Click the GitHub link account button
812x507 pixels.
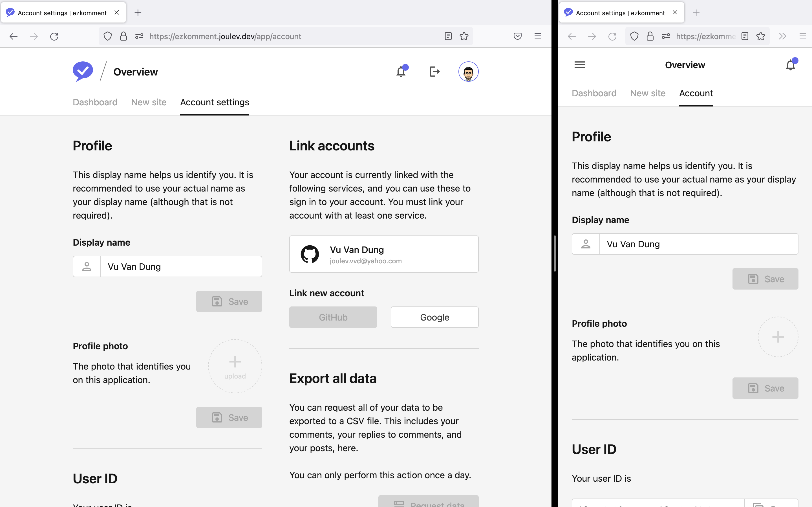click(x=333, y=317)
